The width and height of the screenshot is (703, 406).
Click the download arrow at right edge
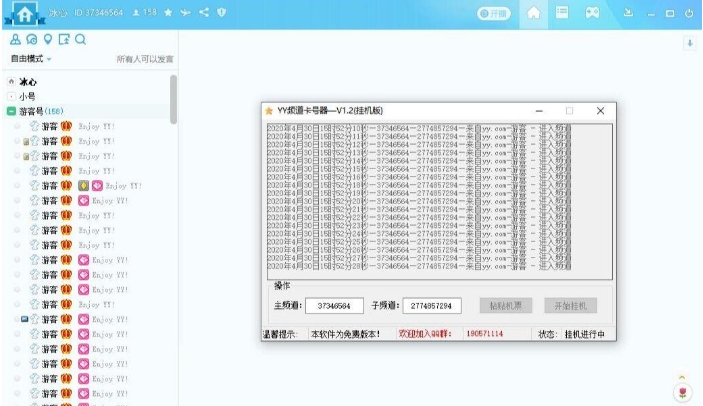click(x=690, y=43)
